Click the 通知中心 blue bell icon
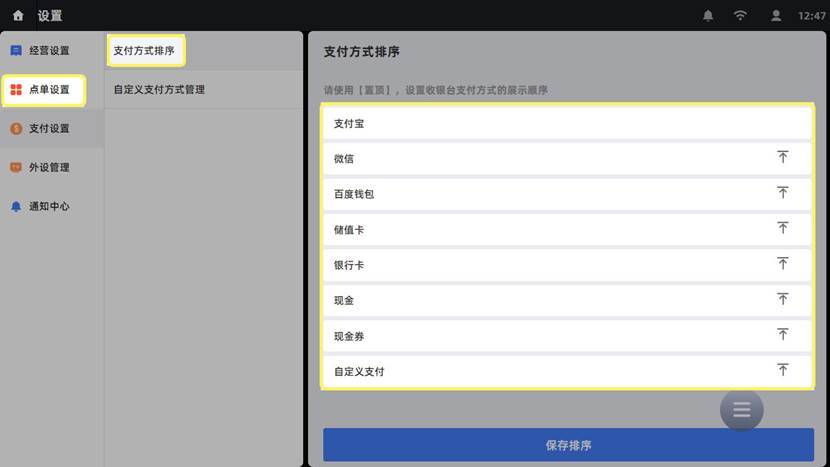Image resolution: width=830 pixels, height=467 pixels. [x=16, y=206]
